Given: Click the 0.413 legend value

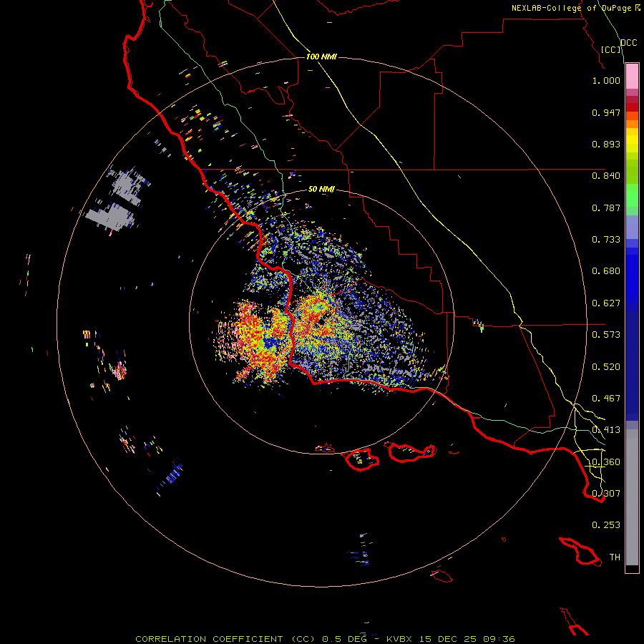Looking at the screenshot, I should point(606,430).
